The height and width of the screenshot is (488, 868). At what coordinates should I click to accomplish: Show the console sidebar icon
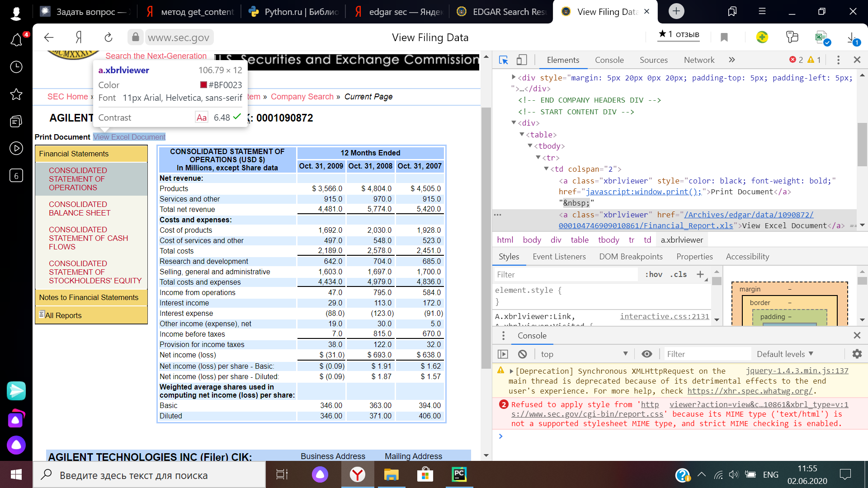pos(503,354)
